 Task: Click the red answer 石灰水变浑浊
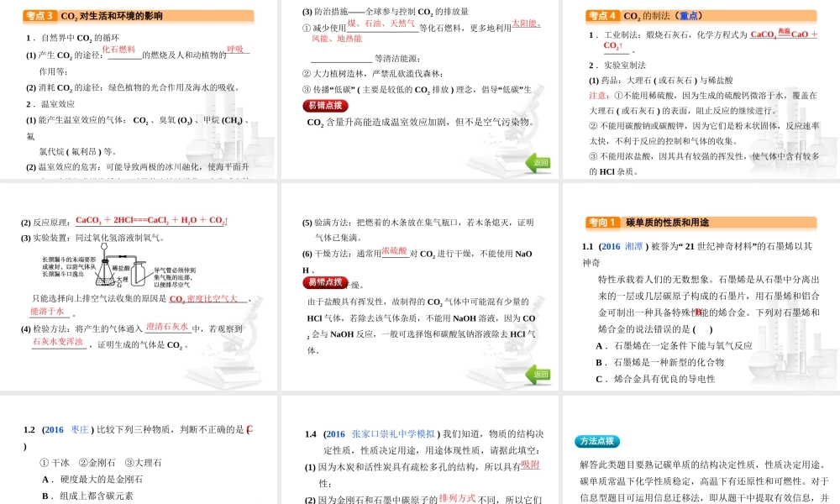(58, 342)
